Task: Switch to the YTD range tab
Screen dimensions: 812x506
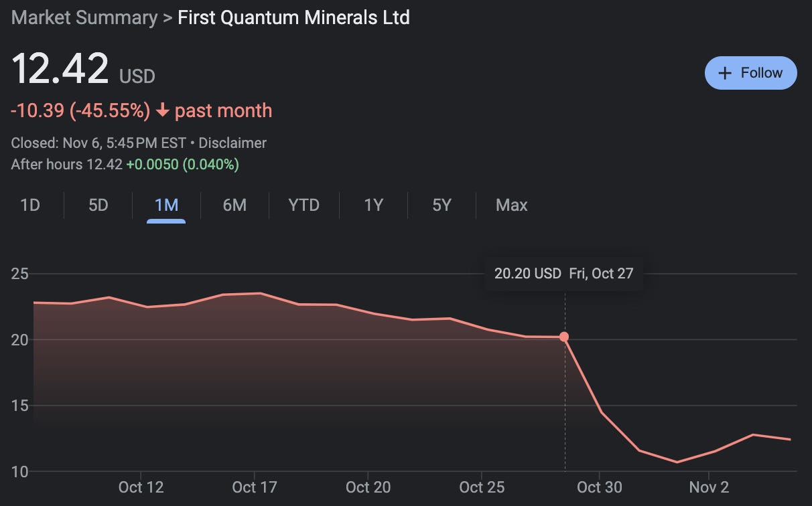Action: pos(304,205)
